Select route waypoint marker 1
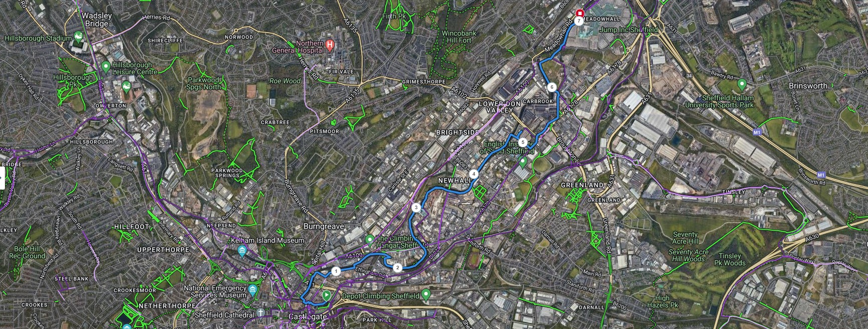 tap(336, 271)
